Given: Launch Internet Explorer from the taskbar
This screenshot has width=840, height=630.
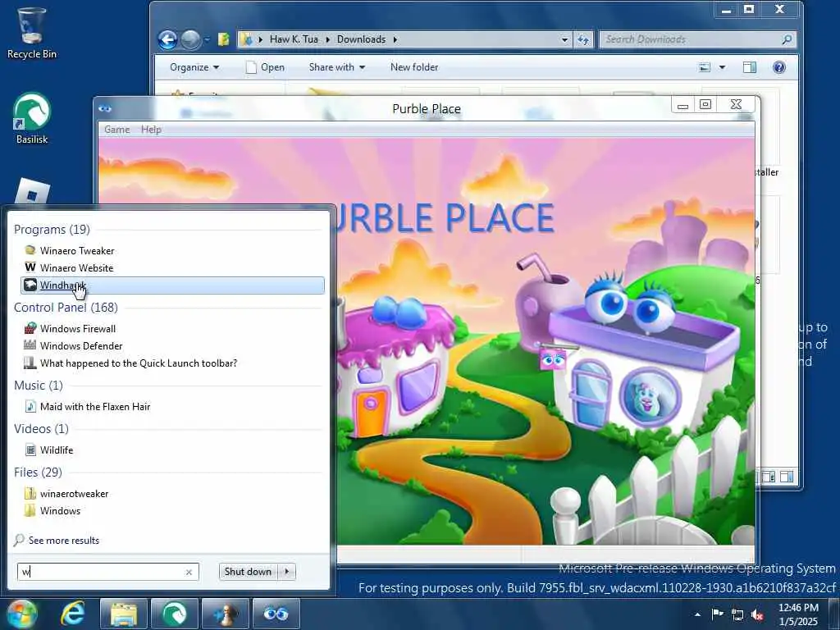Looking at the screenshot, I should [x=73, y=614].
